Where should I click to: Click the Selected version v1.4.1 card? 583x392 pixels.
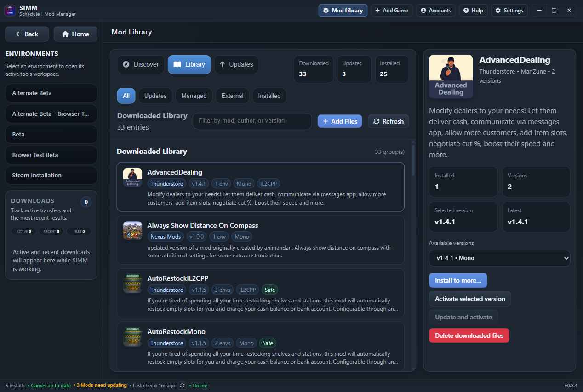point(463,216)
